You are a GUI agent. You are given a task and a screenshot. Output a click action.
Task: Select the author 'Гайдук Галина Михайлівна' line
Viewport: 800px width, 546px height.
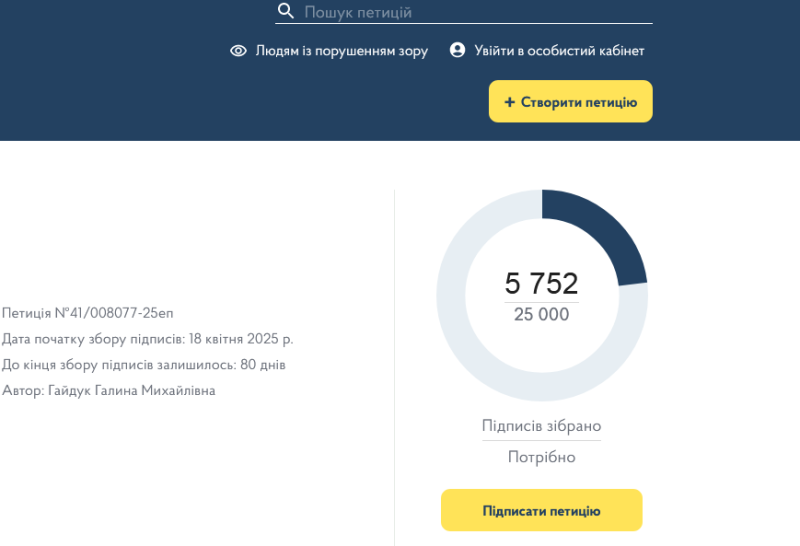[109, 390]
